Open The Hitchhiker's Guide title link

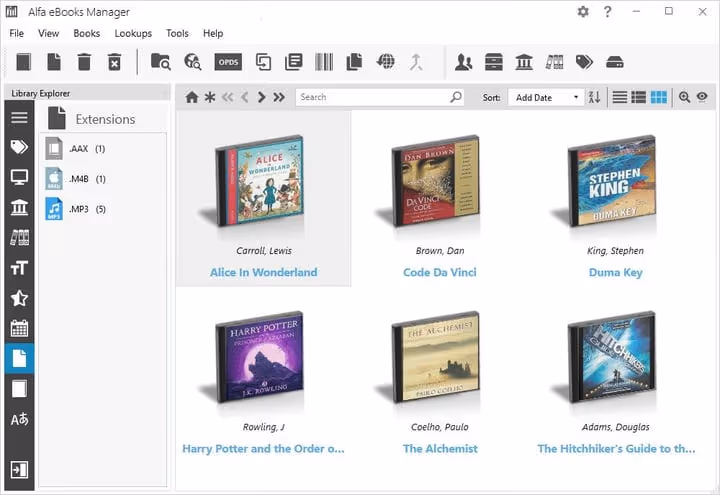616,449
